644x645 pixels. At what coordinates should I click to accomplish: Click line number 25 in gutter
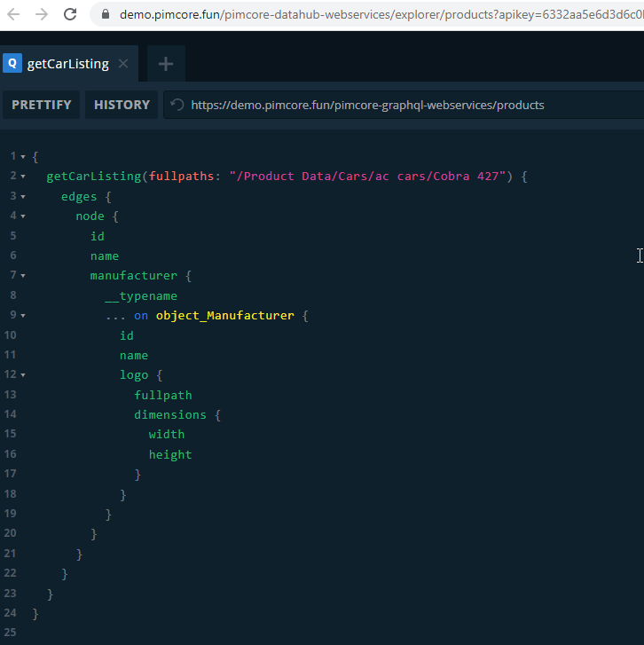point(11,633)
